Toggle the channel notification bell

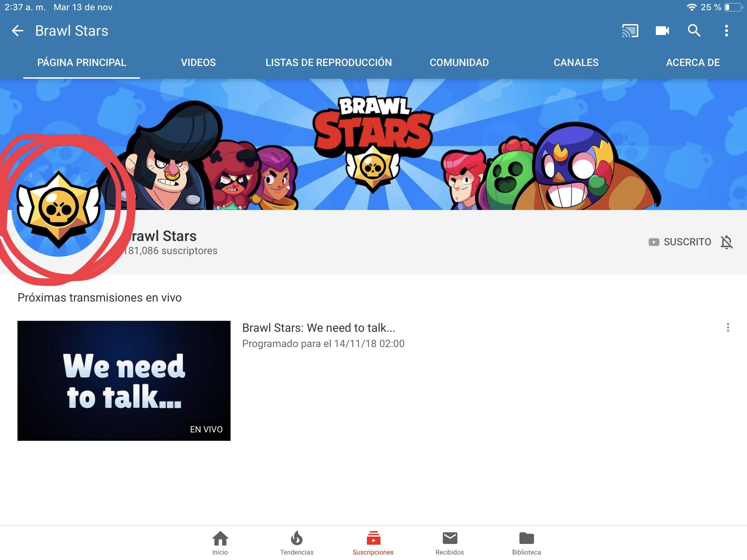[727, 242]
